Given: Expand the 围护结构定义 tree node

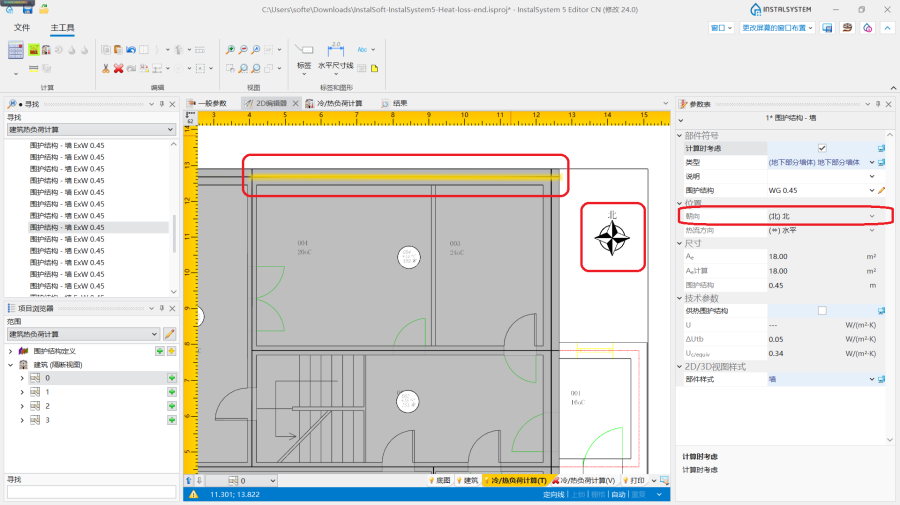Looking at the screenshot, I should click(x=10, y=352).
